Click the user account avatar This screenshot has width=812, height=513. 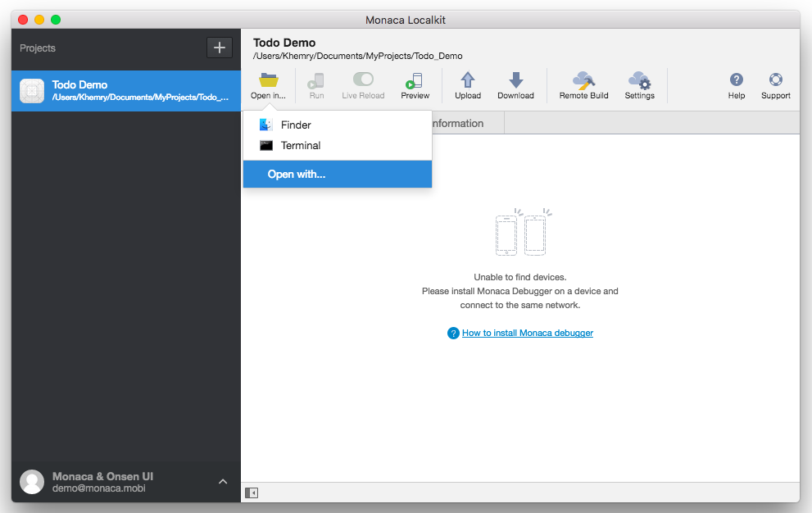(32, 482)
